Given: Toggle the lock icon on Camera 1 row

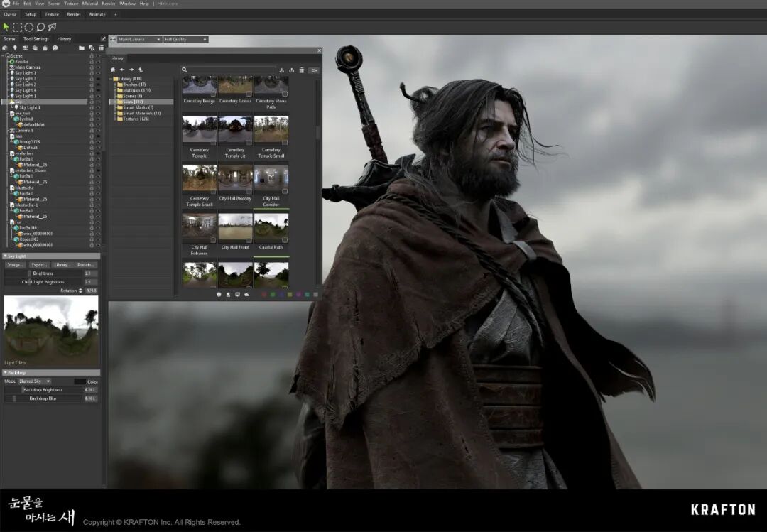Looking at the screenshot, I should (92, 131).
